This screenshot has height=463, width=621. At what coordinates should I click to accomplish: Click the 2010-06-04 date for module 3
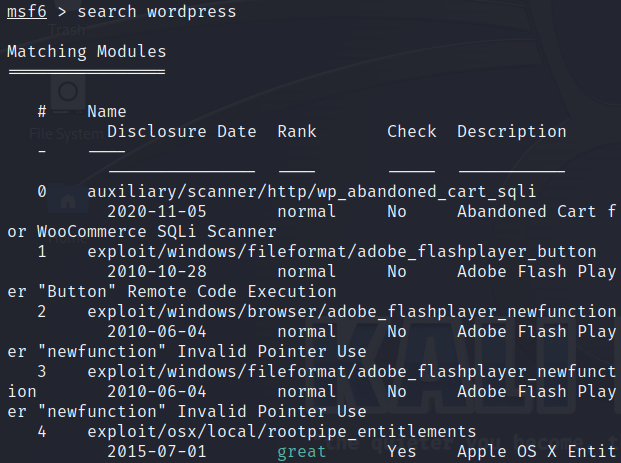(x=157, y=392)
